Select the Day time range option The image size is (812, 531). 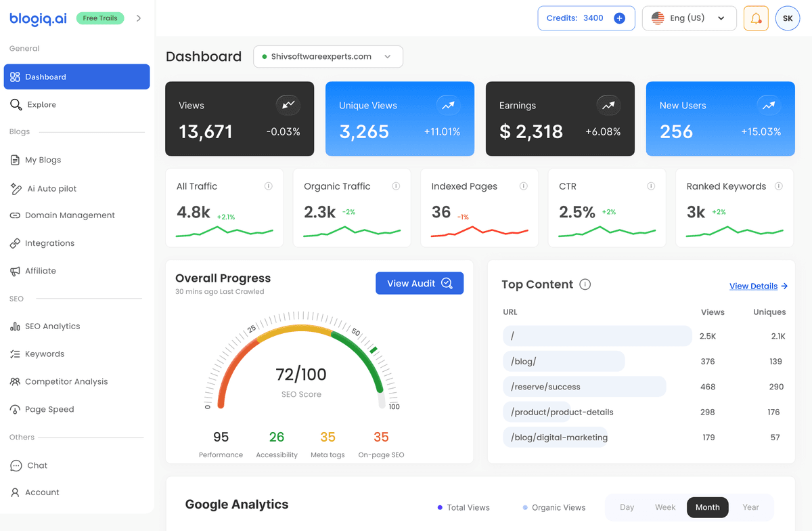click(627, 507)
